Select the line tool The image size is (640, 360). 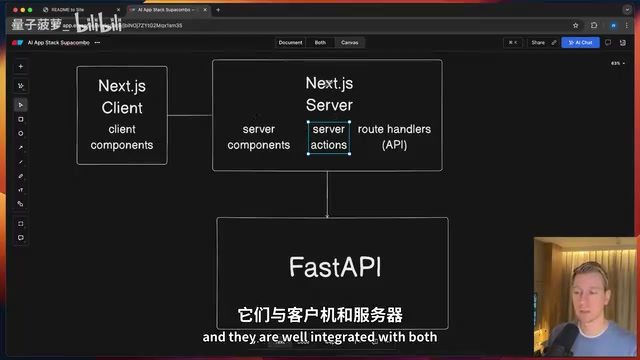click(21, 162)
